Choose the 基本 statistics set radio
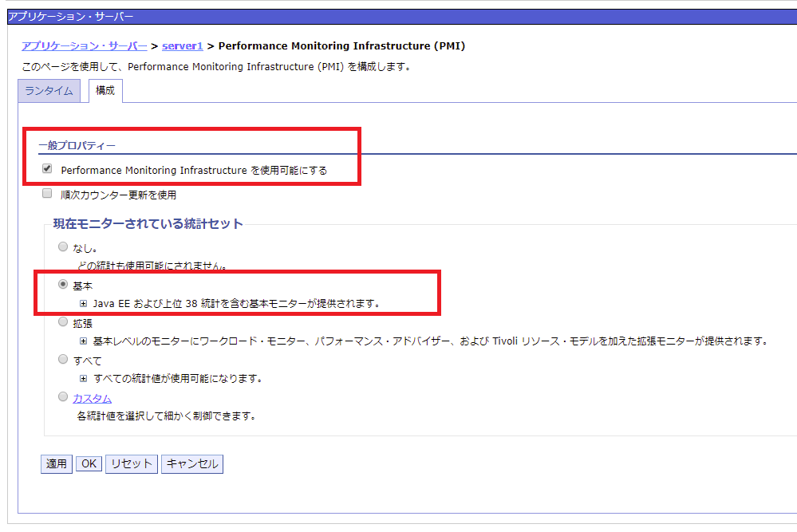Image resolution: width=797 pixels, height=532 pixels. click(63, 285)
